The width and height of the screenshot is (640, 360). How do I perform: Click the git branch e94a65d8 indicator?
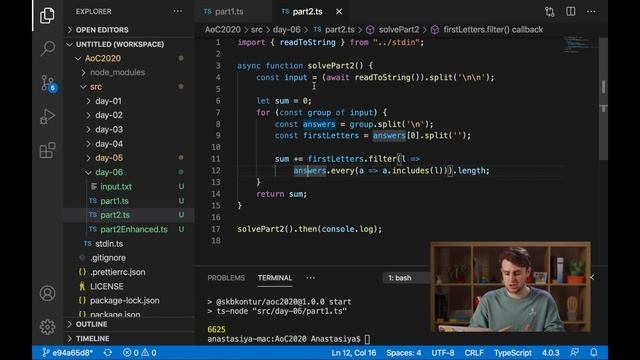[68, 353]
